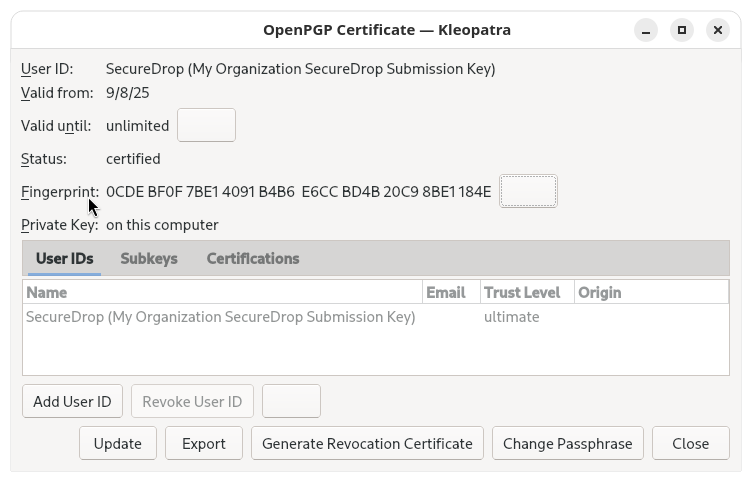Open the Change Passphrase dialog
752x482 pixels.
point(568,443)
